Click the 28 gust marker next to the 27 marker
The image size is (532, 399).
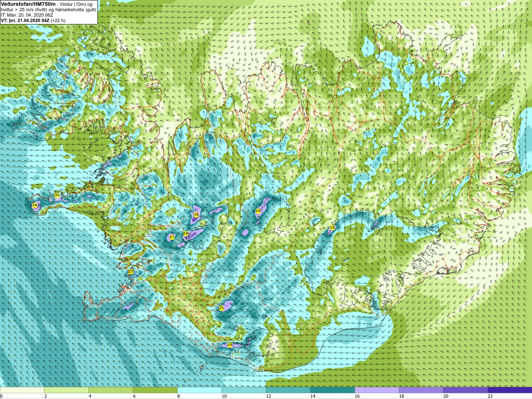coord(186,234)
